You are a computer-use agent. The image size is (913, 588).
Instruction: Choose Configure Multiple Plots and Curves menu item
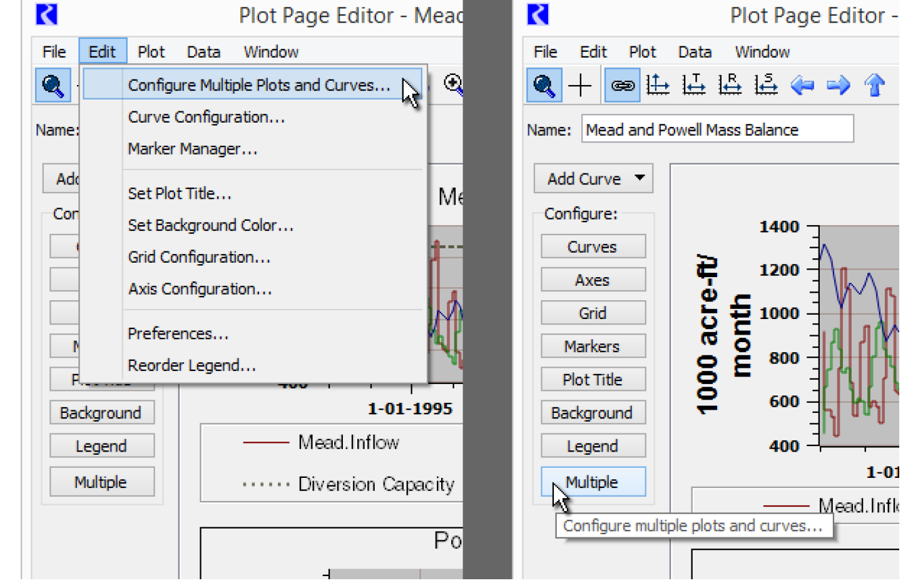(258, 85)
